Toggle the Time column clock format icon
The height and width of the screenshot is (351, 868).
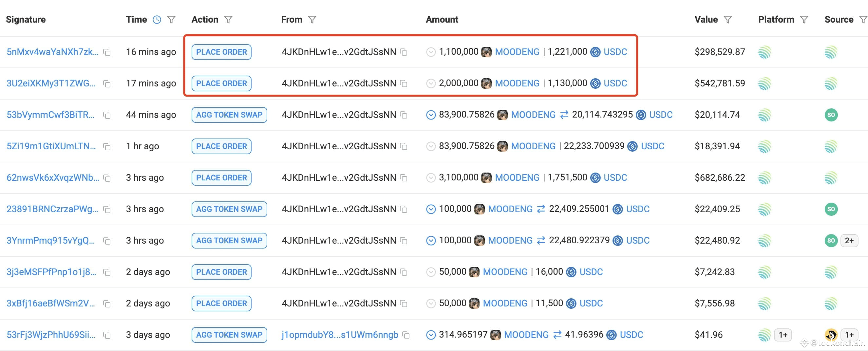[157, 20]
